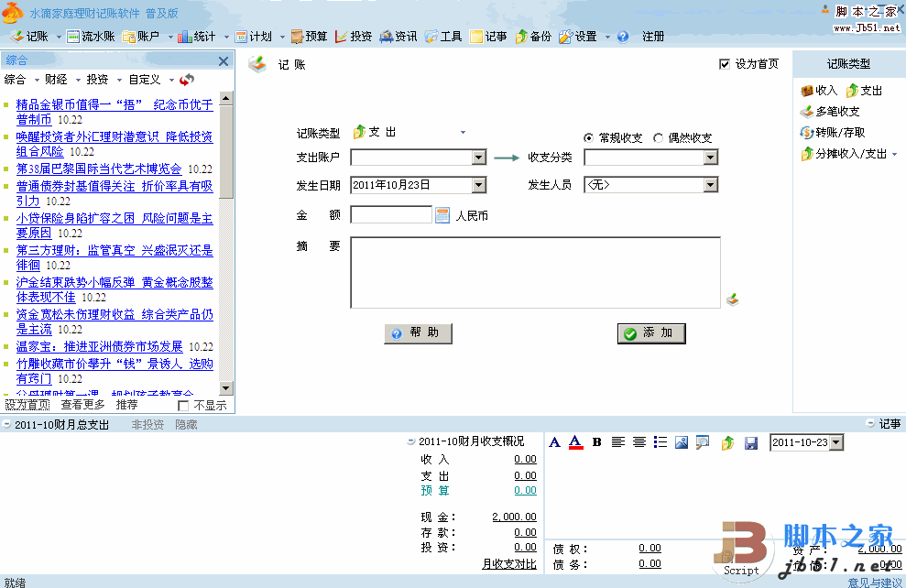This screenshot has width=906, height=588.
Task: Select the 常规收支 radio button
Action: pyautogui.click(x=589, y=138)
